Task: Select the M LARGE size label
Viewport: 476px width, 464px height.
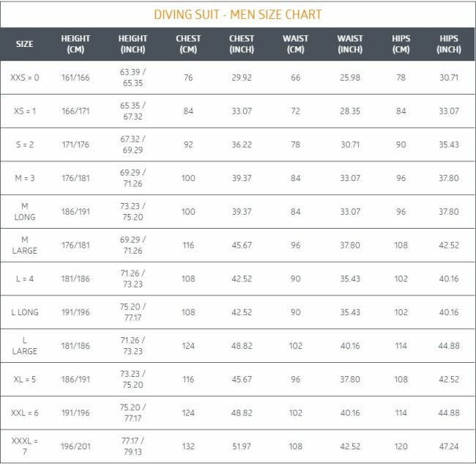Action: tap(25, 246)
